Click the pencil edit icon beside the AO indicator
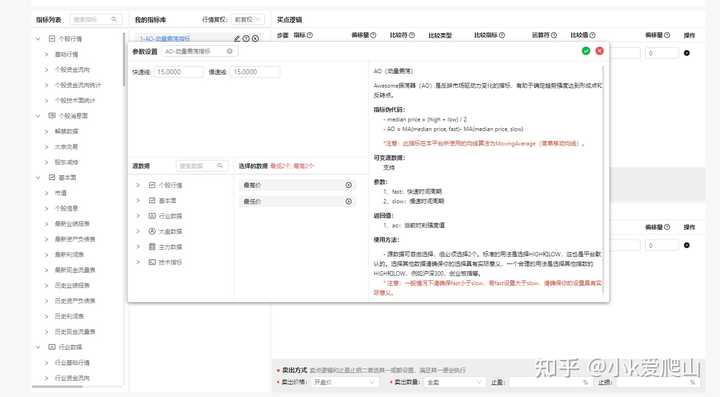Screen dimensions: 720x397 [x=237, y=39]
